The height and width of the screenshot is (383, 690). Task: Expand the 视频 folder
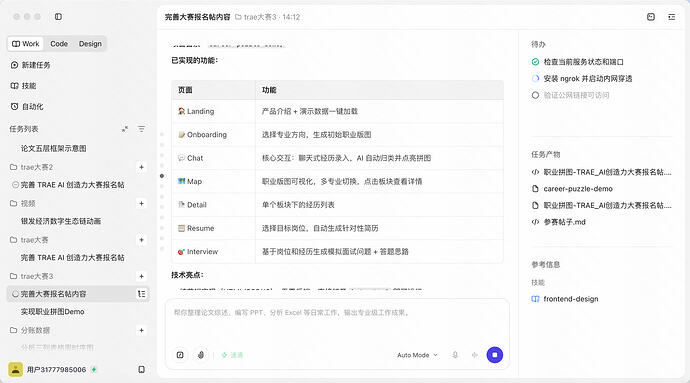(x=22, y=203)
